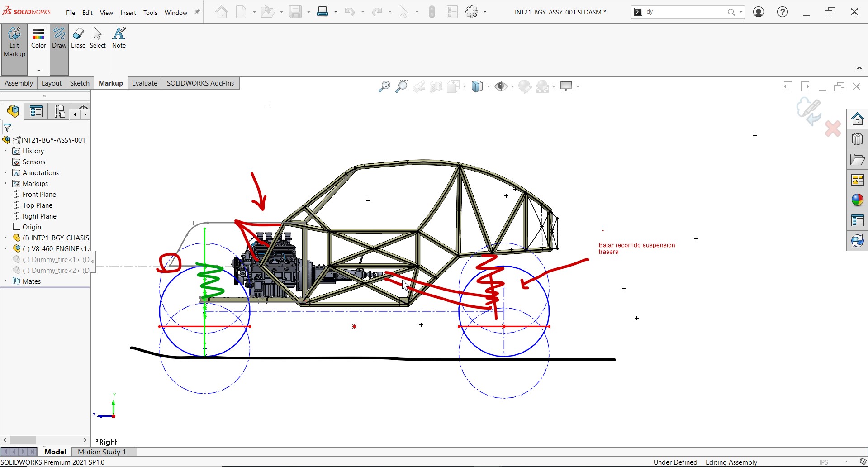Image resolution: width=868 pixels, height=467 pixels.
Task: Open Custom Properties pane
Action: (857, 220)
